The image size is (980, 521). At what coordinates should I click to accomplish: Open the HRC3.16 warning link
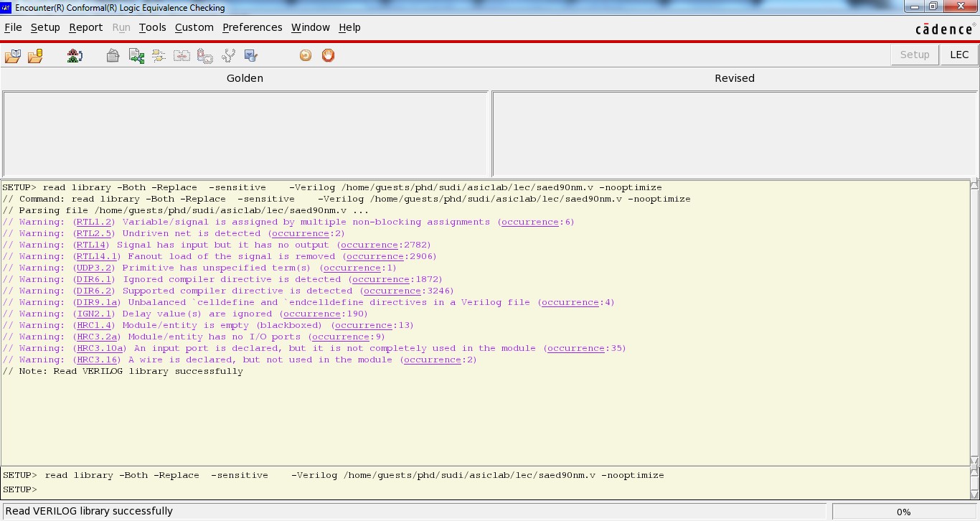(x=97, y=360)
